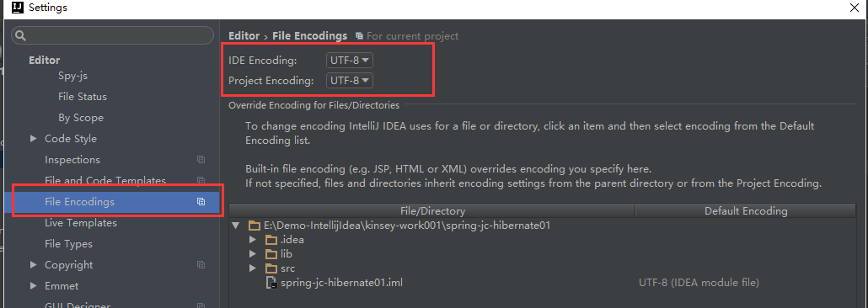This screenshot has width=868, height=308.
Task: Click the project-level icon next to Inspections
Action: 201,160
